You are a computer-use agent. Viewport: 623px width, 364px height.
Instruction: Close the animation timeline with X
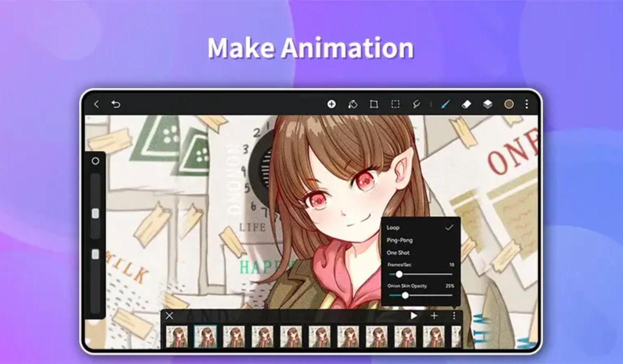coord(170,315)
